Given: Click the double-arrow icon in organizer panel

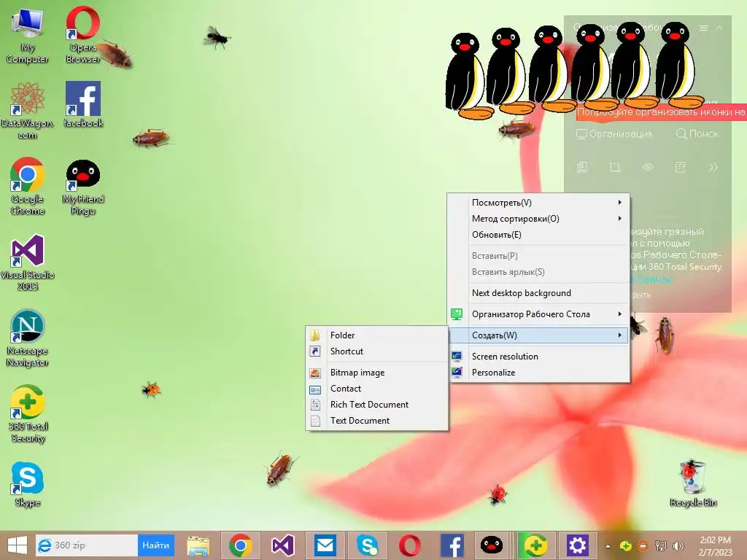Looking at the screenshot, I should [713, 167].
